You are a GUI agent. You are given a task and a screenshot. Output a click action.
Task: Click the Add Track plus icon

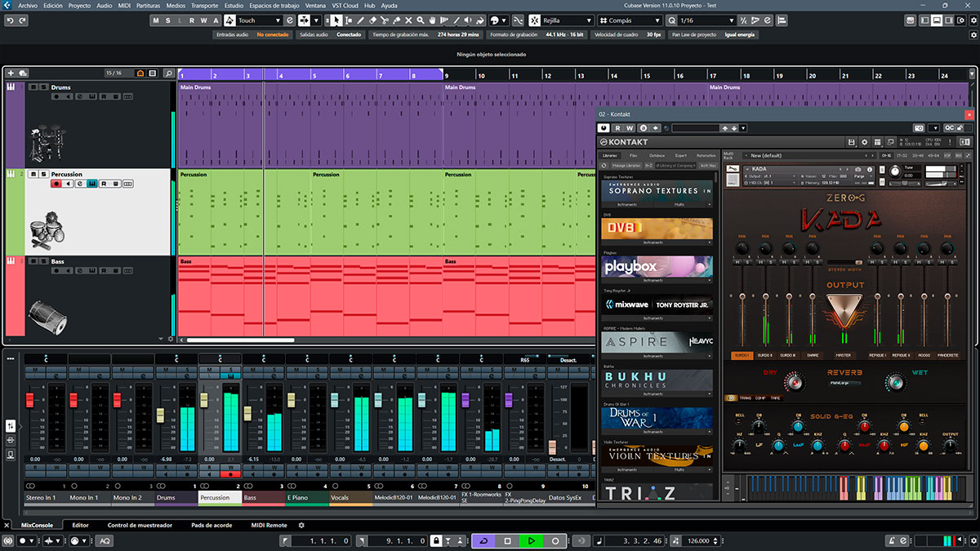tap(11, 73)
